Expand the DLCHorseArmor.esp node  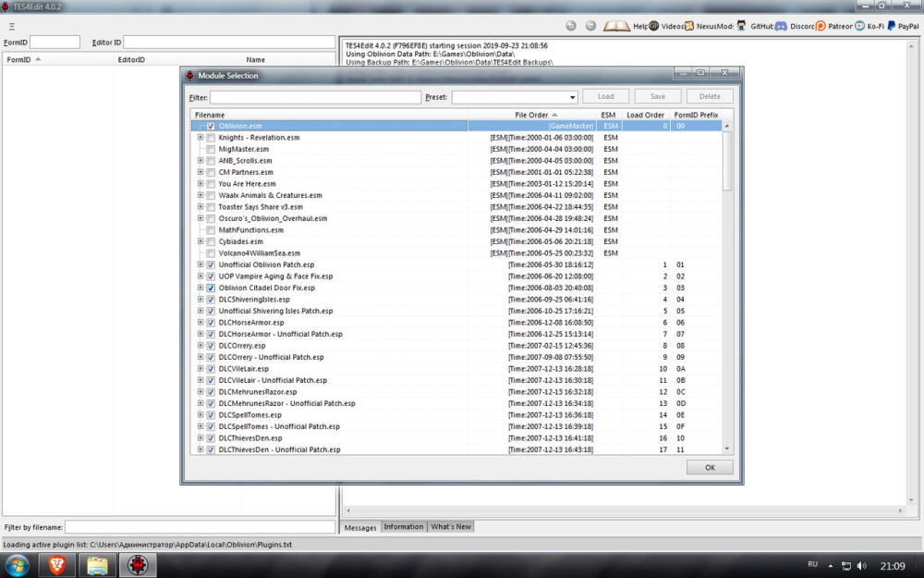click(x=201, y=323)
